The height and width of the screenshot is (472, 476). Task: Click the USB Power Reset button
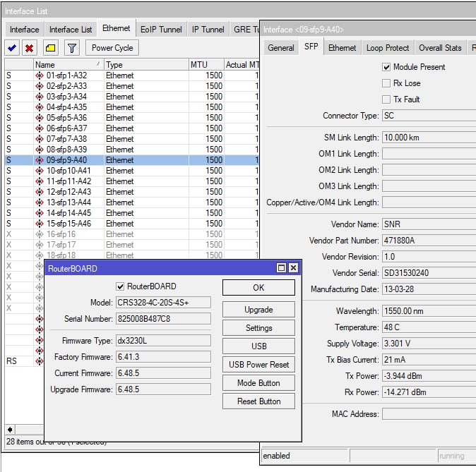click(258, 365)
